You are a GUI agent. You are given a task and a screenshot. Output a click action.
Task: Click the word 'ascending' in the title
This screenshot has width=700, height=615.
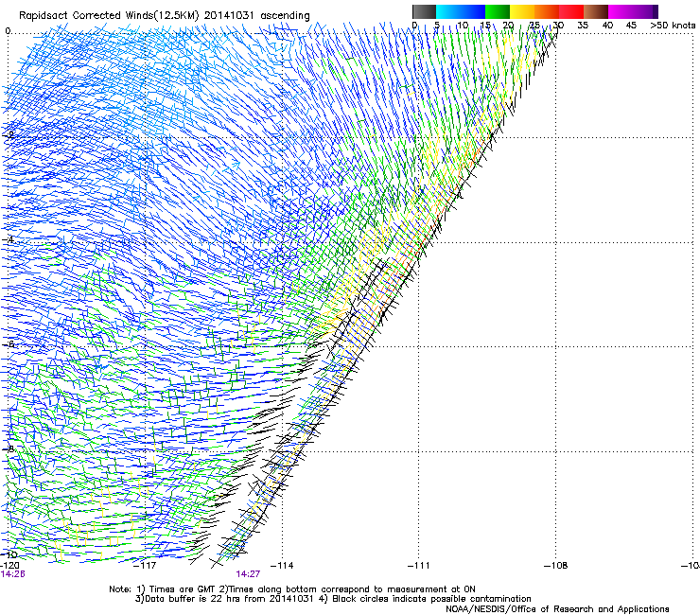tap(285, 16)
